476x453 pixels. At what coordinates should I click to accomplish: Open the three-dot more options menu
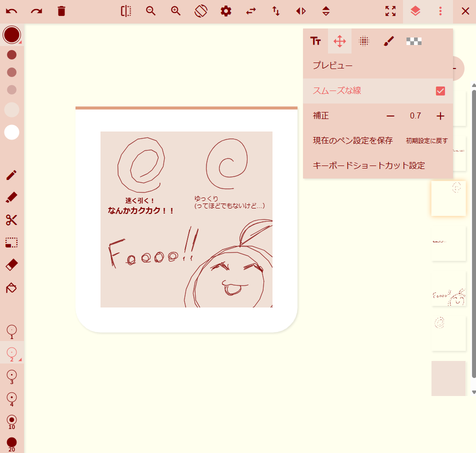pyautogui.click(x=440, y=11)
